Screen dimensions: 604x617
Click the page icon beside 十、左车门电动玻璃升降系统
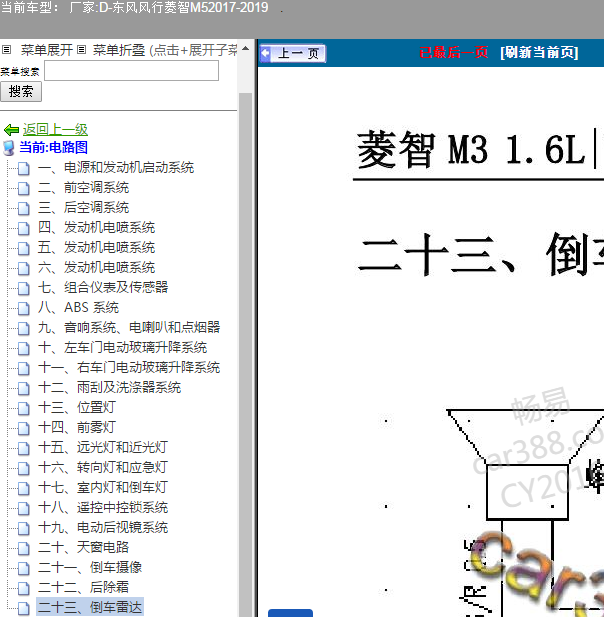tap(24, 348)
